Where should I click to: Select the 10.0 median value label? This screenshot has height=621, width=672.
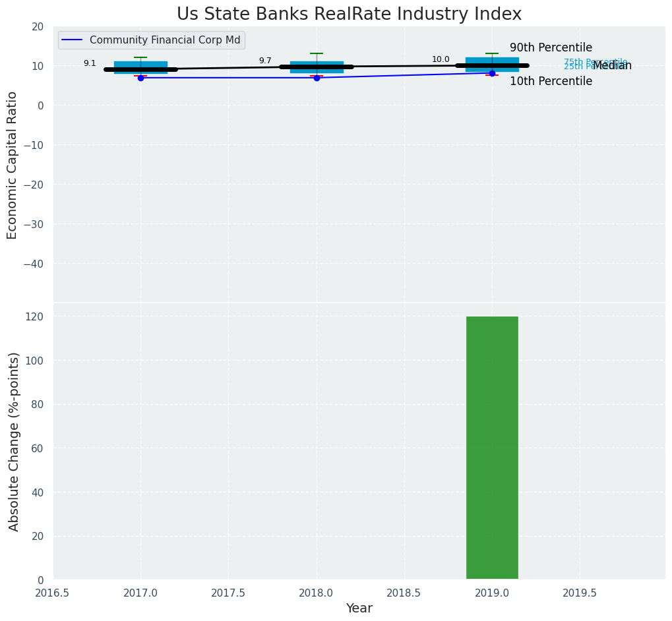point(441,59)
